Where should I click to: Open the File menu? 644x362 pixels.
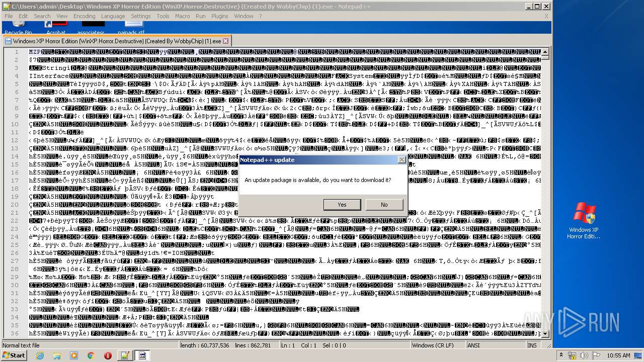9,16
